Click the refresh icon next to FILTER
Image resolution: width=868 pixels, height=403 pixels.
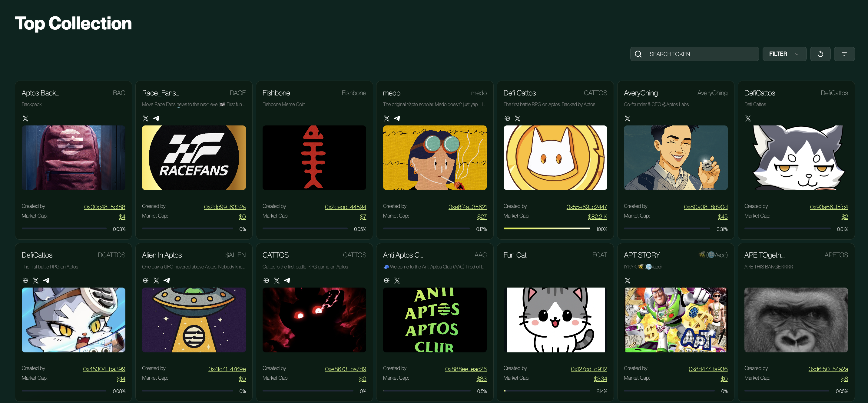820,54
